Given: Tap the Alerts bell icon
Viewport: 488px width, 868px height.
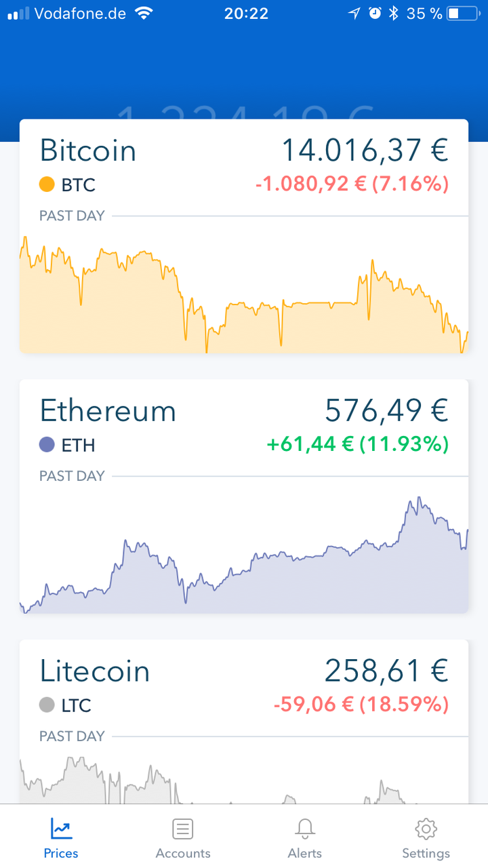Looking at the screenshot, I should [305, 828].
